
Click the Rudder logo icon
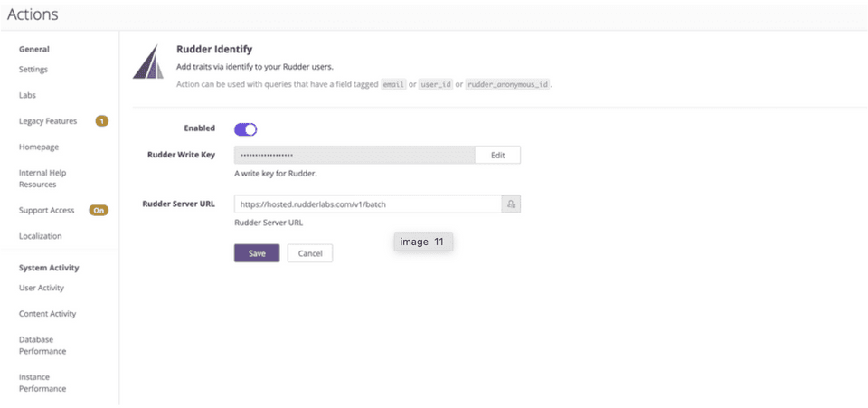tap(147, 62)
